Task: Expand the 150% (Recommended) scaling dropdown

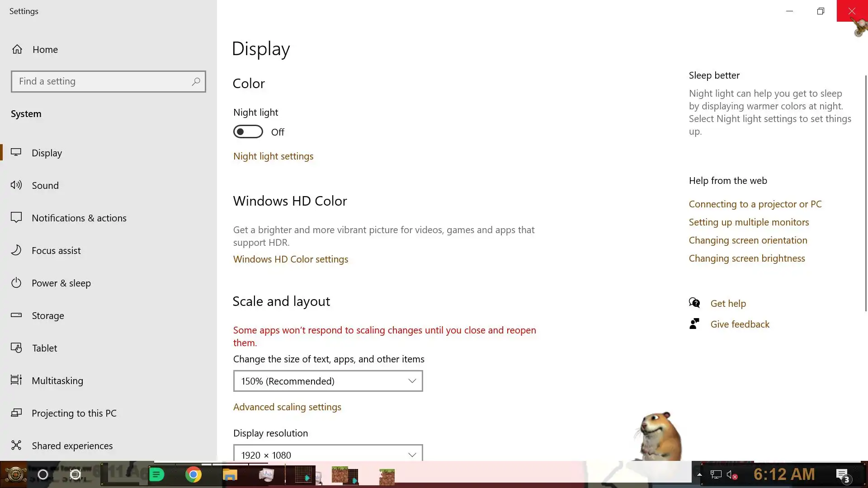Action: click(x=328, y=381)
